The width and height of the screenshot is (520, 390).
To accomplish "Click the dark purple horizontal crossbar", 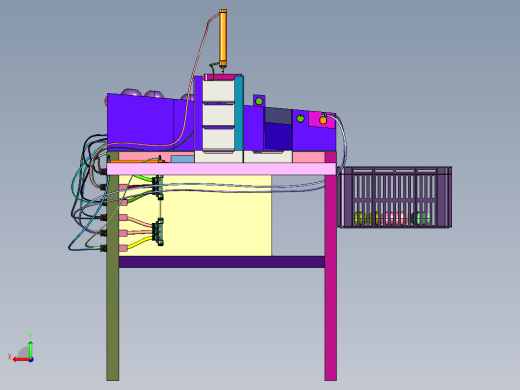I will [x=222, y=262].
